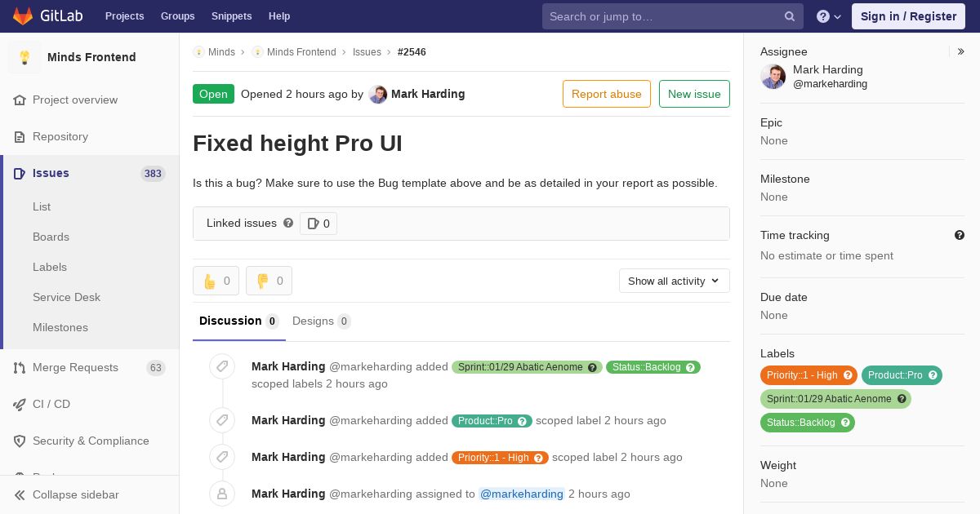
Task: Click thumbs down reaction button
Action: point(269,281)
